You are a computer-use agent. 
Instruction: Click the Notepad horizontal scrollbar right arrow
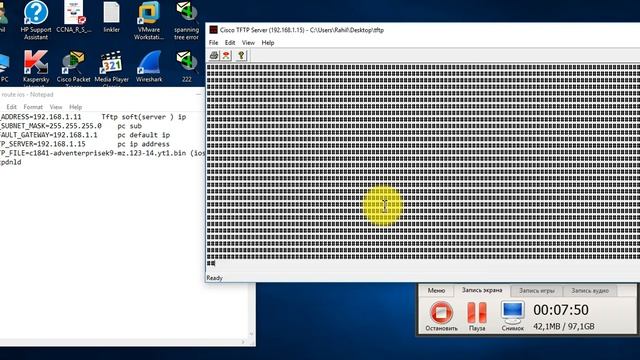tap(243, 342)
